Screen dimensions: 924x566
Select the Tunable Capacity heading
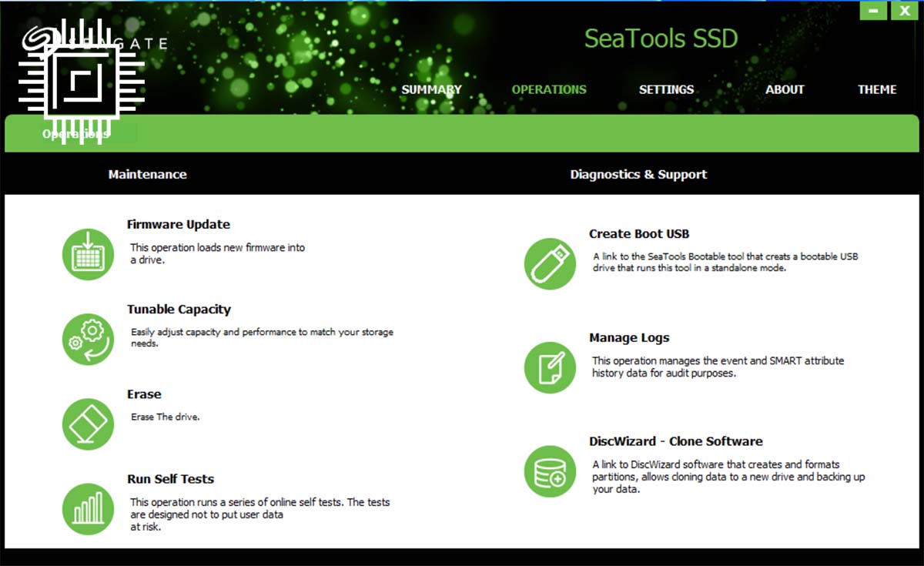179,310
